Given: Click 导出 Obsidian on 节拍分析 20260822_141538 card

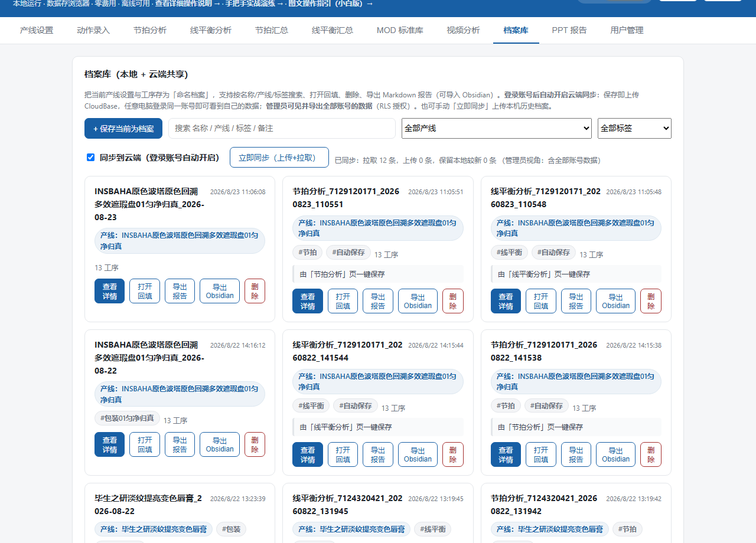Looking at the screenshot, I should [616, 454].
